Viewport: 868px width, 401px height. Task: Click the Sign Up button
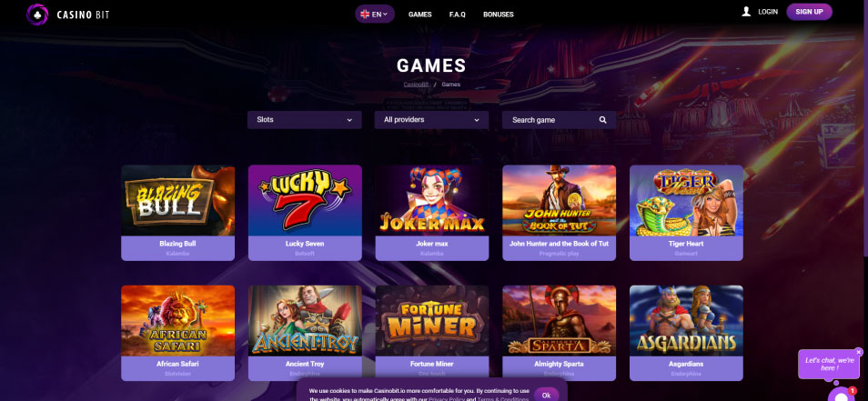coord(810,12)
